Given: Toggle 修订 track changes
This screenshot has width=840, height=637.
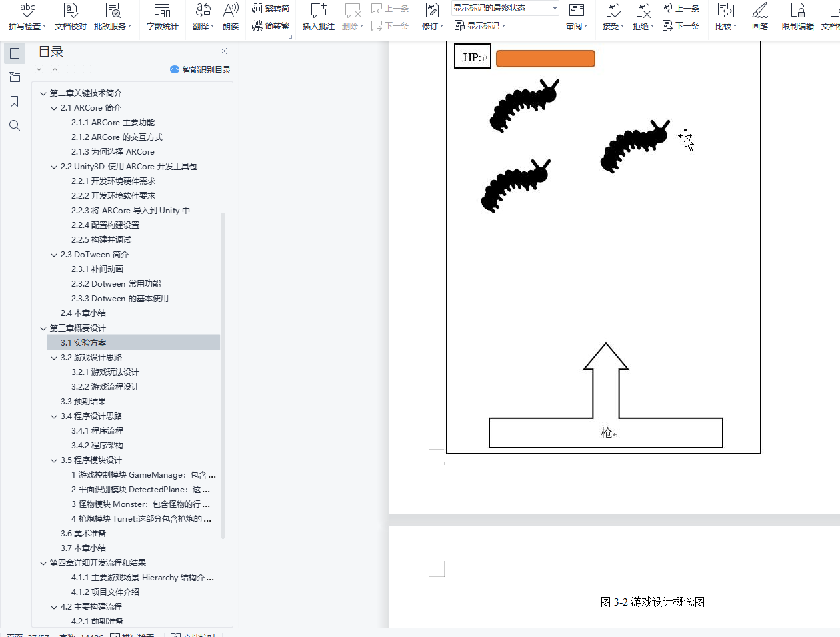Looking at the screenshot, I should coord(432,17).
